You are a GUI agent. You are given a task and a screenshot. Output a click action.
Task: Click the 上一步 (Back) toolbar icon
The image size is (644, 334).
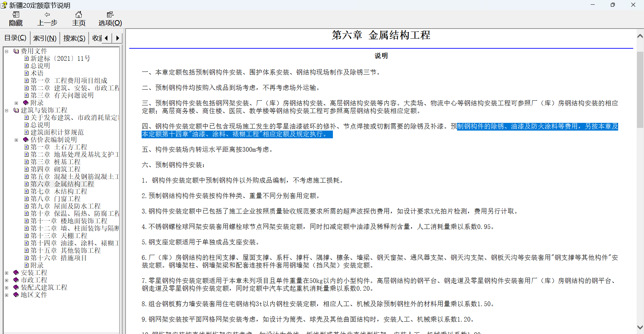(47, 19)
